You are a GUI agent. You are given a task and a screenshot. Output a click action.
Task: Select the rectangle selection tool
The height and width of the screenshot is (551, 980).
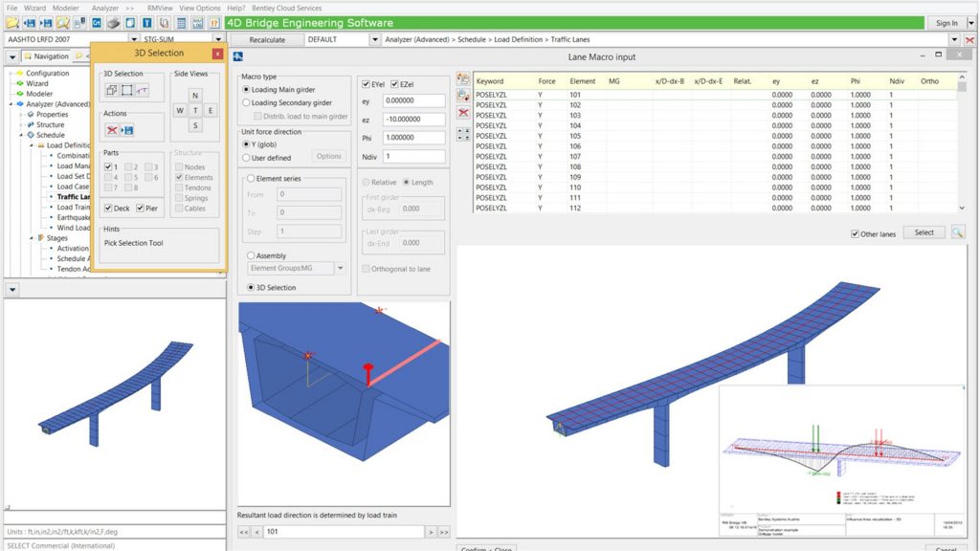coord(127,90)
